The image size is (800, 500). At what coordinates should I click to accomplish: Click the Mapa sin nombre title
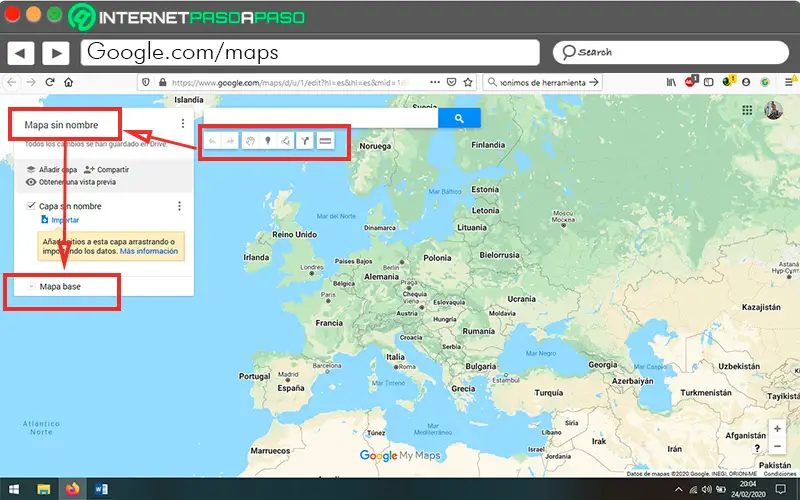tap(61, 125)
